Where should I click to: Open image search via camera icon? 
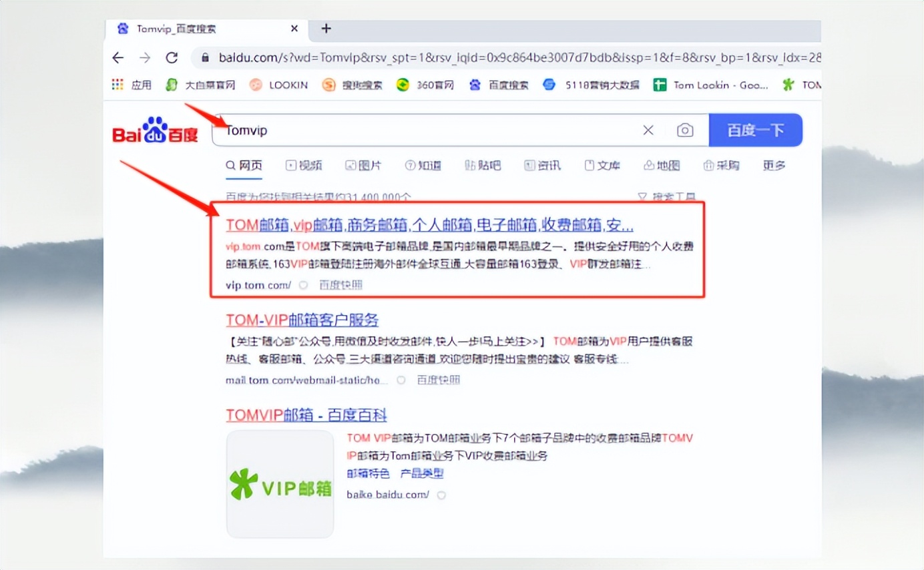[x=685, y=130]
